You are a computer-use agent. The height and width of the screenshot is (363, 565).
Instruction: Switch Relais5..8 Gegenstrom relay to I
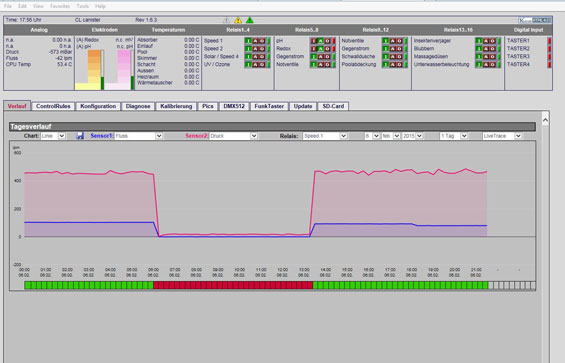314,57
